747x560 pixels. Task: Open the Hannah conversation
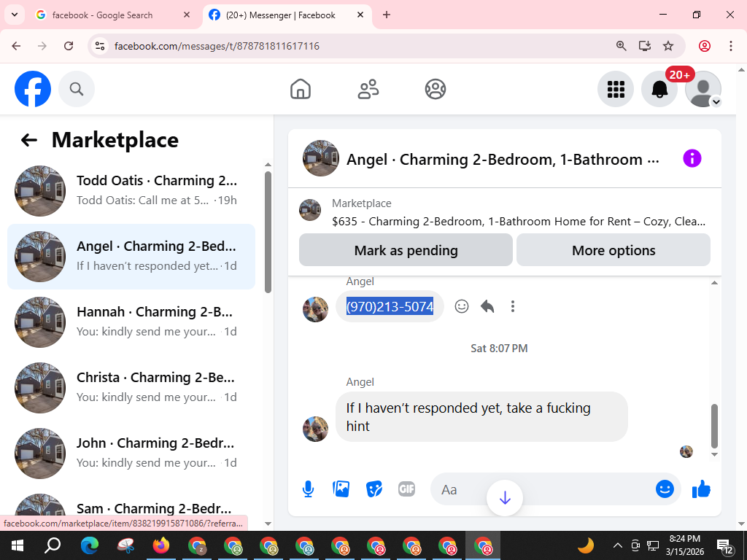(131, 322)
